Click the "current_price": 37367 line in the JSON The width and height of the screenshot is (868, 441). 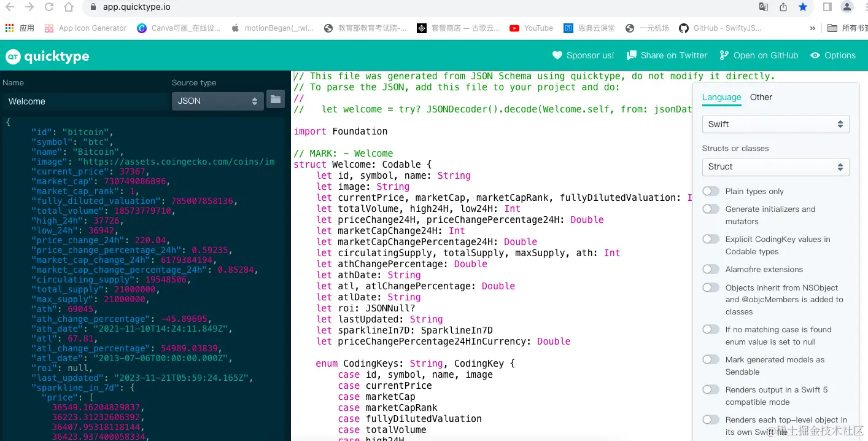(91, 171)
